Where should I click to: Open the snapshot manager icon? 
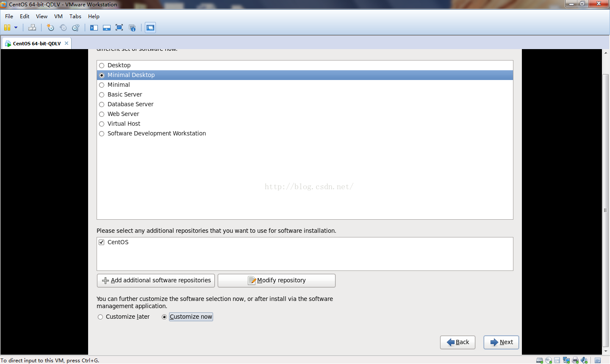pos(76,28)
